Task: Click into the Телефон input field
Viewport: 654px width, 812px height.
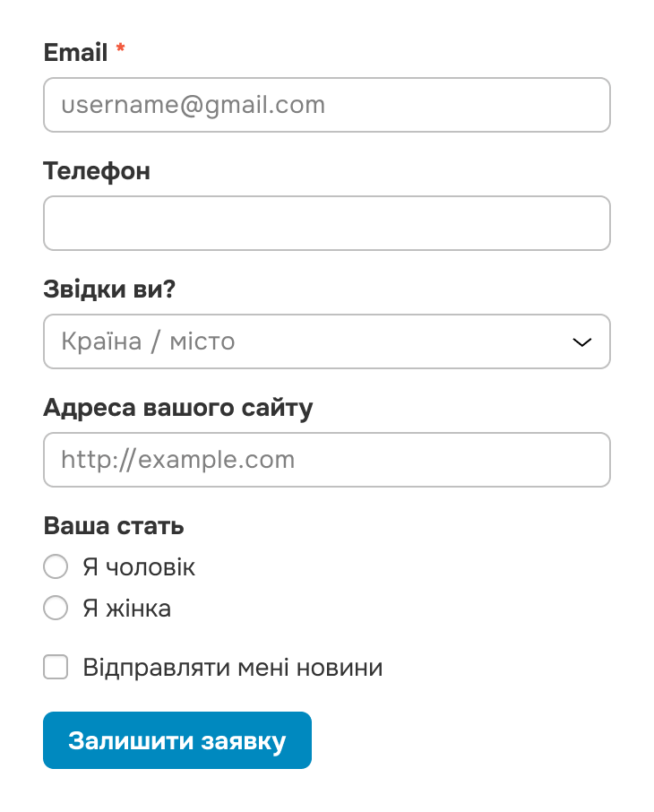Action: (326, 223)
